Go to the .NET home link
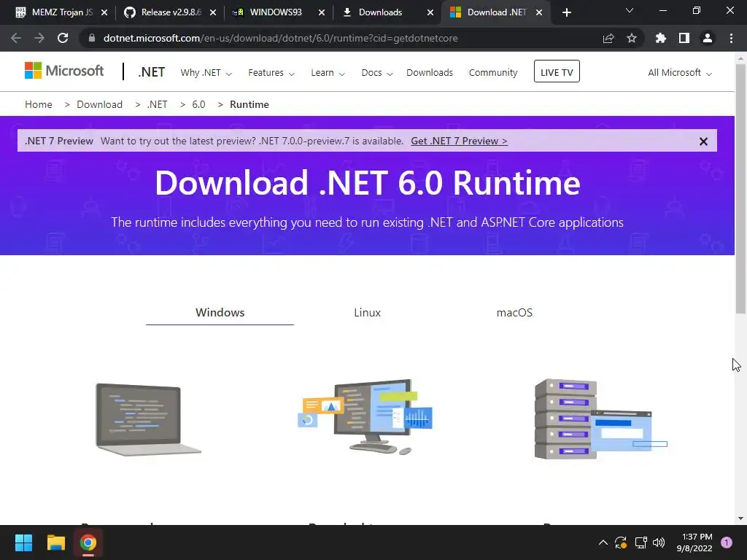747x560 pixels. tap(152, 72)
